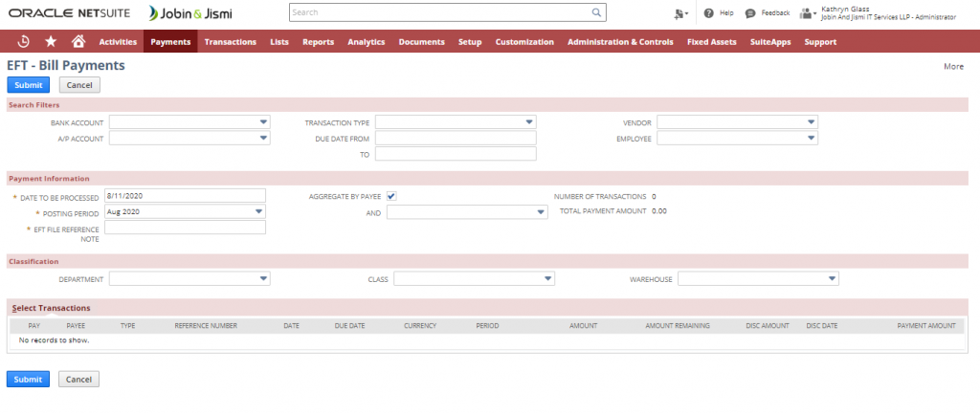The image size is (980, 414).
Task: Click the EFT File Reference Note field
Action: (185, 228)
